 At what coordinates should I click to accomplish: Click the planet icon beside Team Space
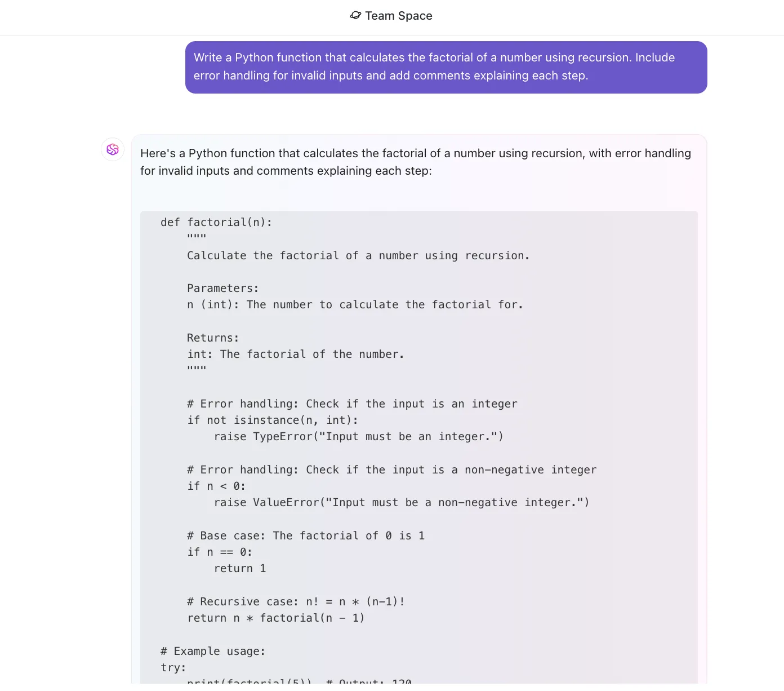point(355,15)
